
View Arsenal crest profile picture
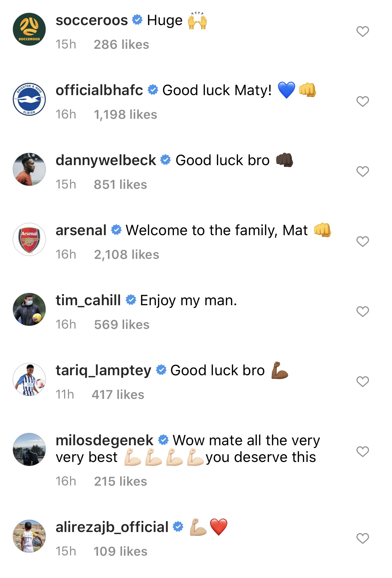pos(29,239)
